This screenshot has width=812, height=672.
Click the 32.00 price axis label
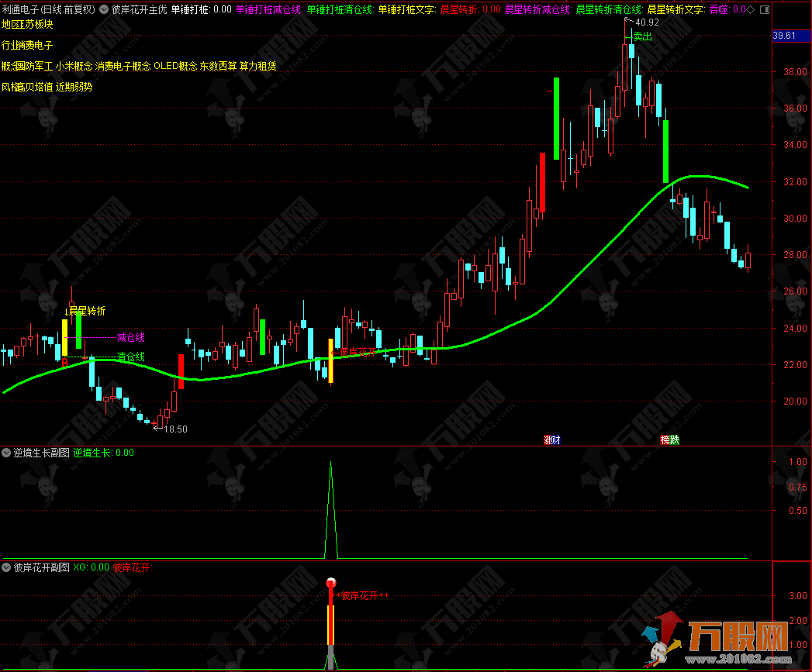pyautogui.click(x=795, y=181)
